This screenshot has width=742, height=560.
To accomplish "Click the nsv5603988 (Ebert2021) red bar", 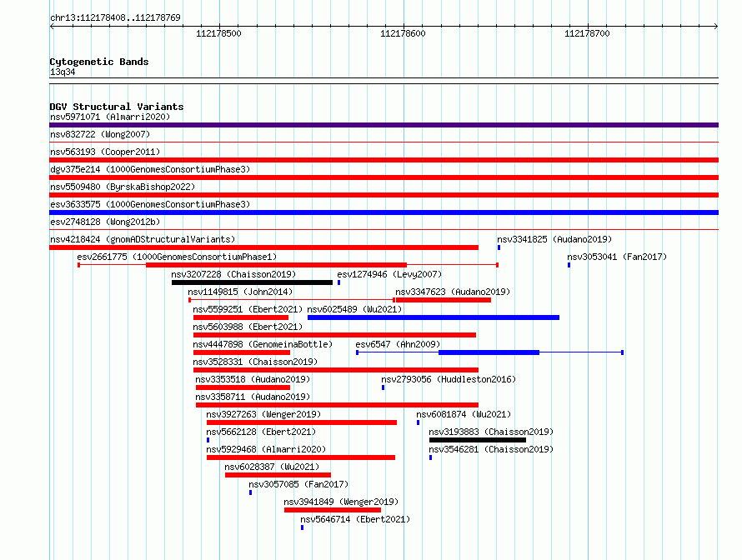I will click(x=334, y=335).
